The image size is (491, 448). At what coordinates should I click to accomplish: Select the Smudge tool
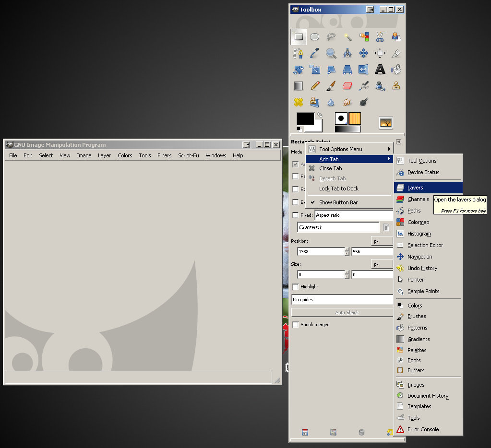point(347,102)
